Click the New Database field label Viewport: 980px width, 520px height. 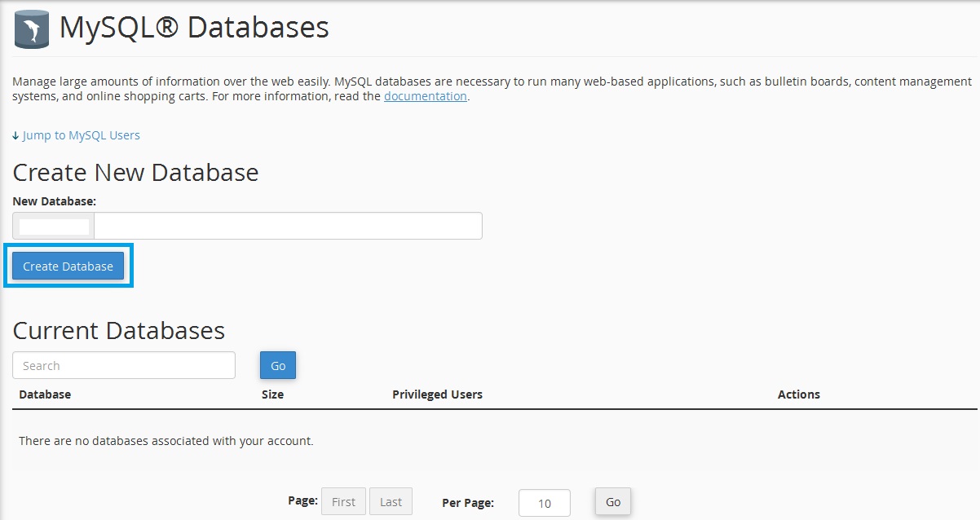pos(55,201)
